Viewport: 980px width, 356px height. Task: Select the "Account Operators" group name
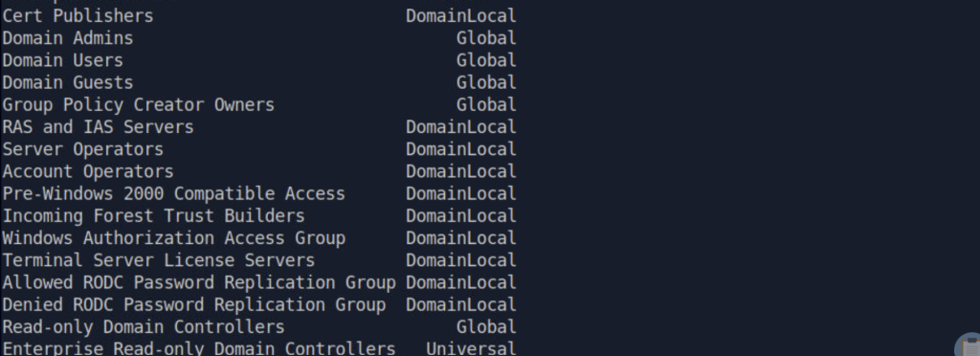(87, 171)
